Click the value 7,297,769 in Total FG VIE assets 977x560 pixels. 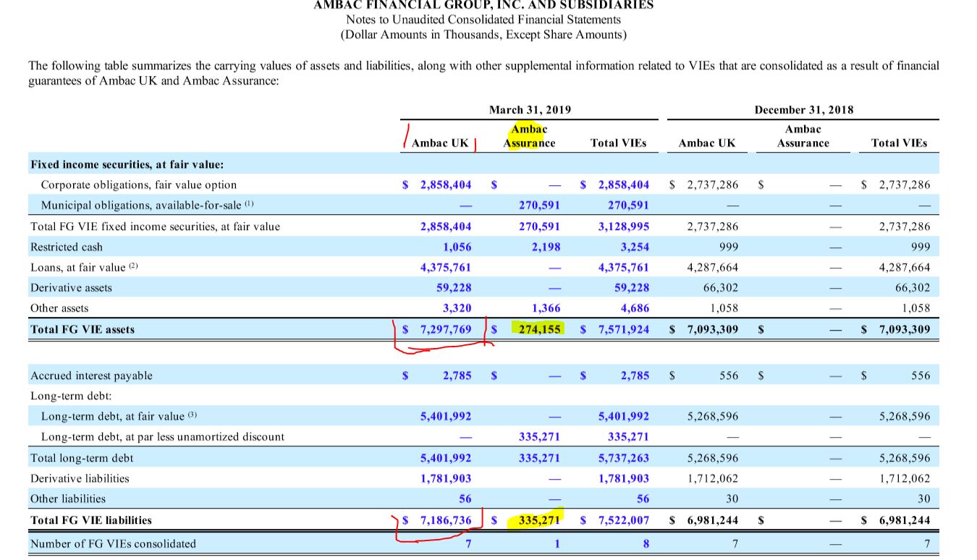click(x=446, y=329)
